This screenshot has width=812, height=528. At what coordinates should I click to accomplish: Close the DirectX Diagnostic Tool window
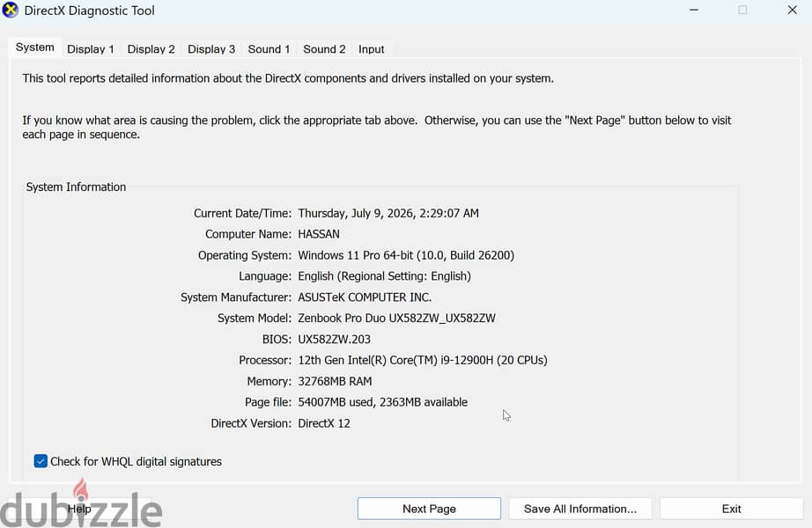792,10
